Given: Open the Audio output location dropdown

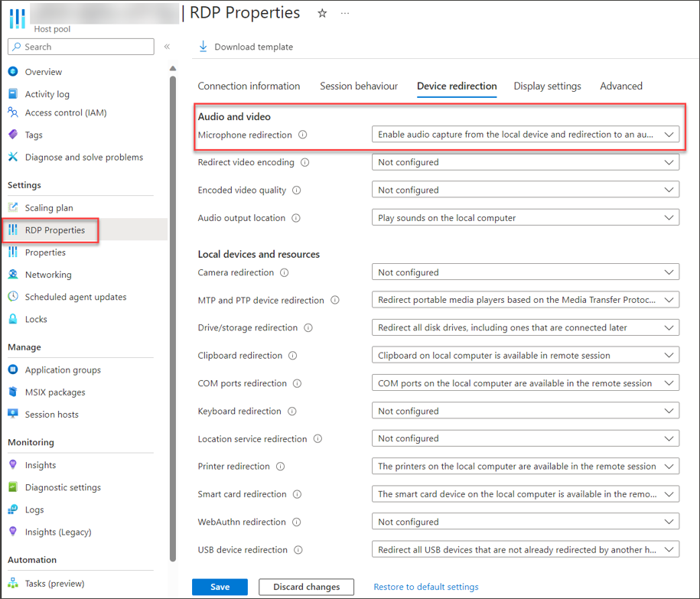Looking at the screenshot, I should pyautogui.click(x=526, y=218).
